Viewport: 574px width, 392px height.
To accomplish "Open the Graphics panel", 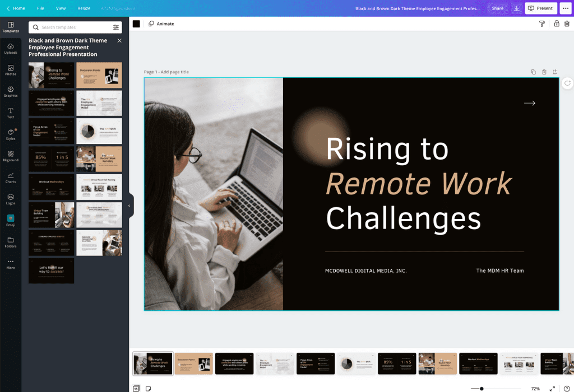I will pyautogui.click(x=11, y=92).
